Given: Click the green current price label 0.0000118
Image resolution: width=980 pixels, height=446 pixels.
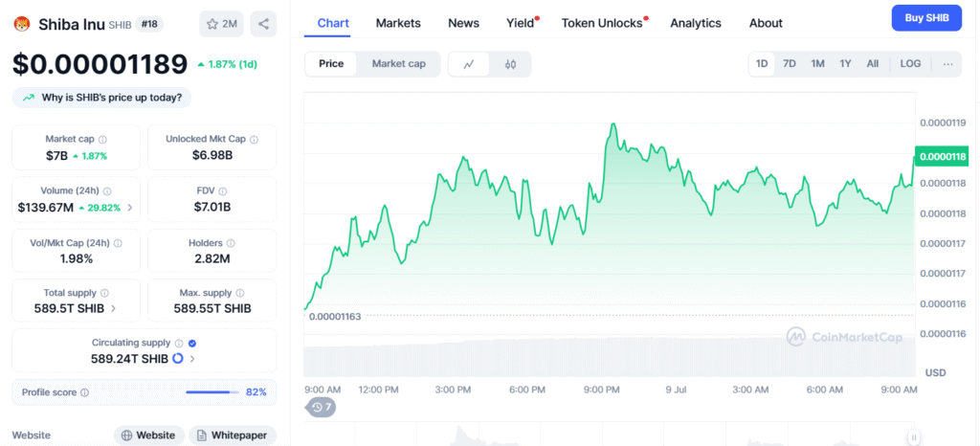Looking at the screenshot, I should (x=941, y=156).
